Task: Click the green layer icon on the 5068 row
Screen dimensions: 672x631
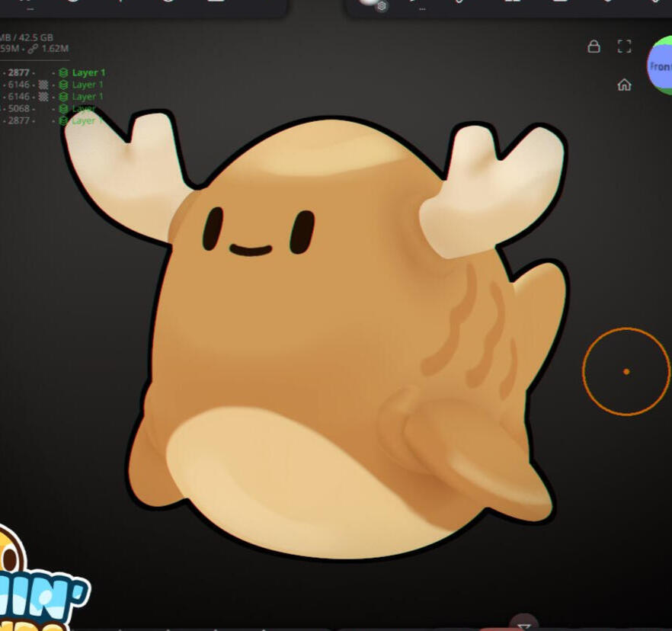Action: pyautogui.click(x=63, y=109)
